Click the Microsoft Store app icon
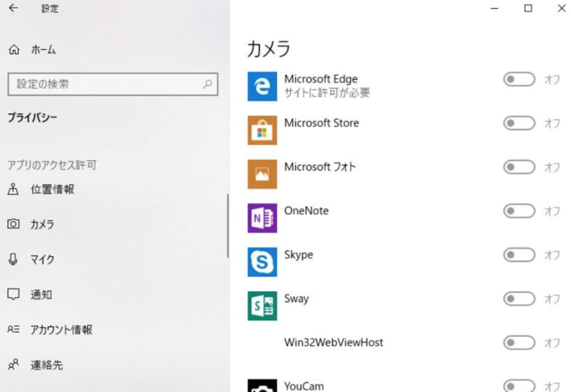The image size is (571, 392). click(x=262, y=130)
